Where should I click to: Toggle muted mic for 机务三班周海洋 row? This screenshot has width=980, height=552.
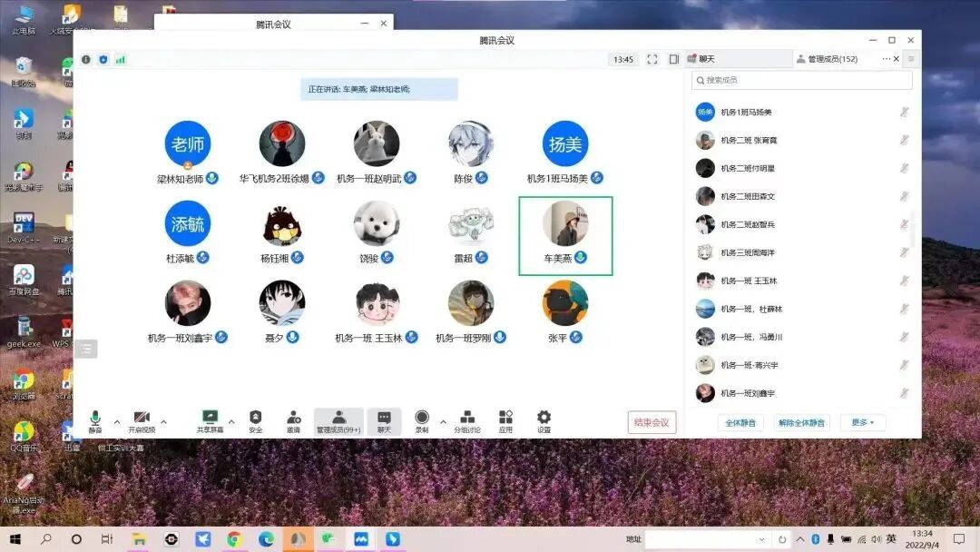pyautogui.click(x=904, y=252)
